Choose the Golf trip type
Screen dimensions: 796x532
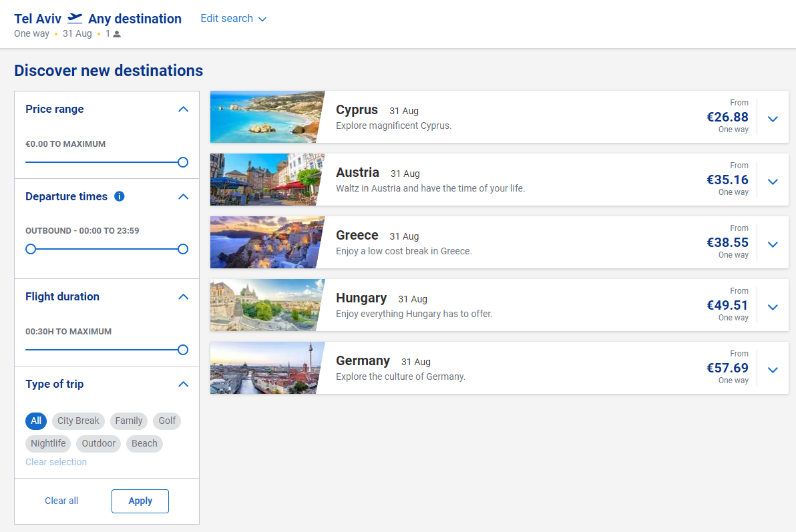pos(167,421)
